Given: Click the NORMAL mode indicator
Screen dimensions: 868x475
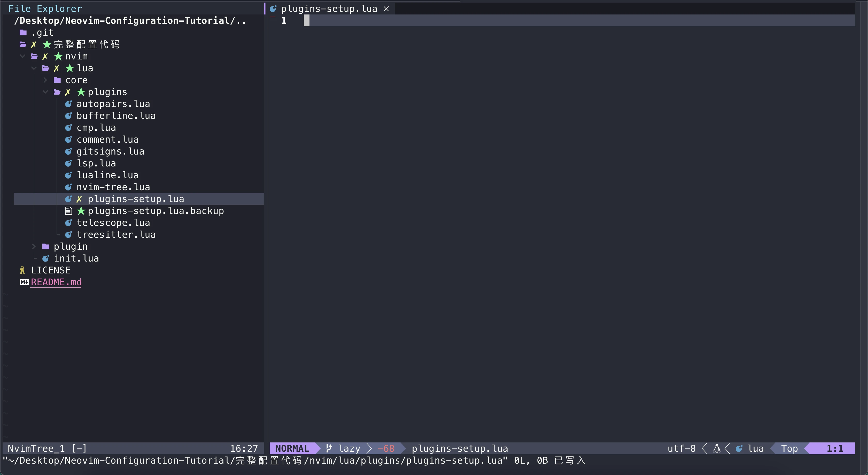Looking at the screenshot, I should (292, 448).
